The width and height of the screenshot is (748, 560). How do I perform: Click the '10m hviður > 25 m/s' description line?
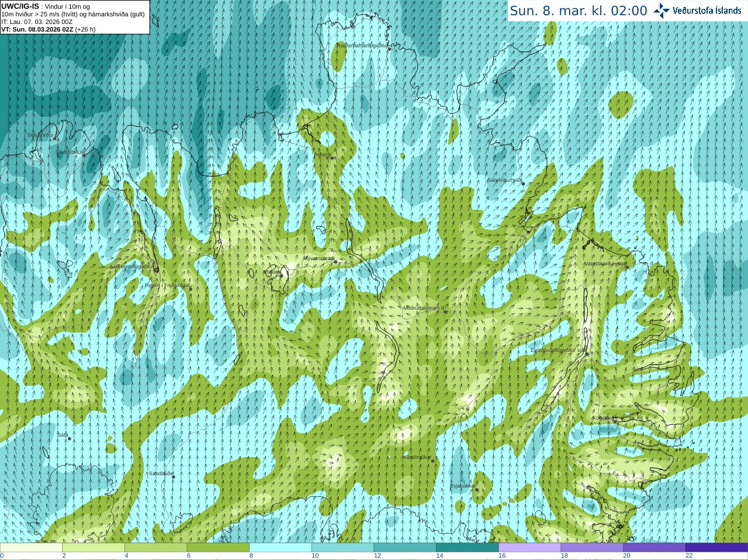[73, 14]
